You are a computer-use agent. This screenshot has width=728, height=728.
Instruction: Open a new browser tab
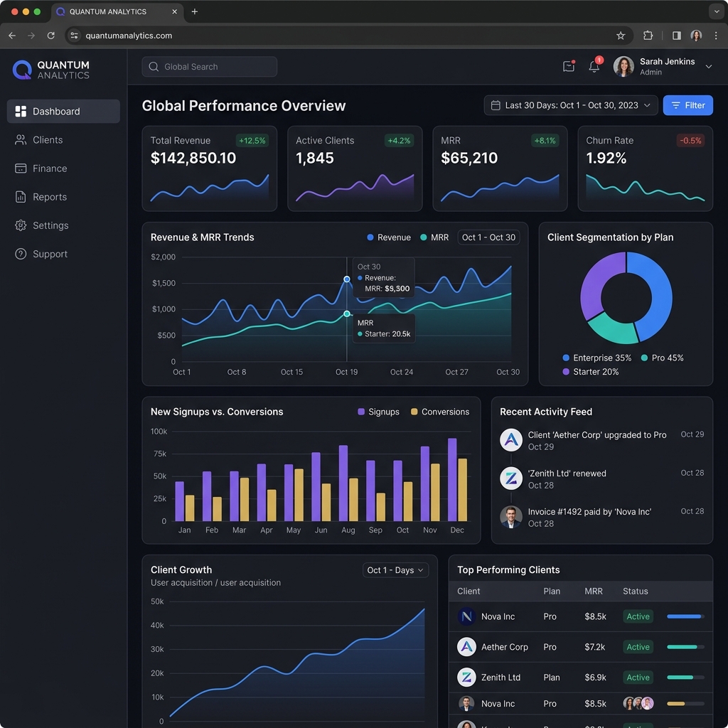click(x=195, y=11)
